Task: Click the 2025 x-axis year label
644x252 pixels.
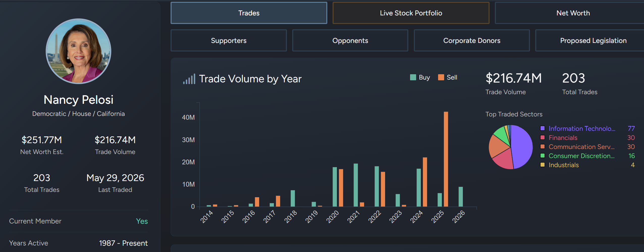Action: point(437,217)
